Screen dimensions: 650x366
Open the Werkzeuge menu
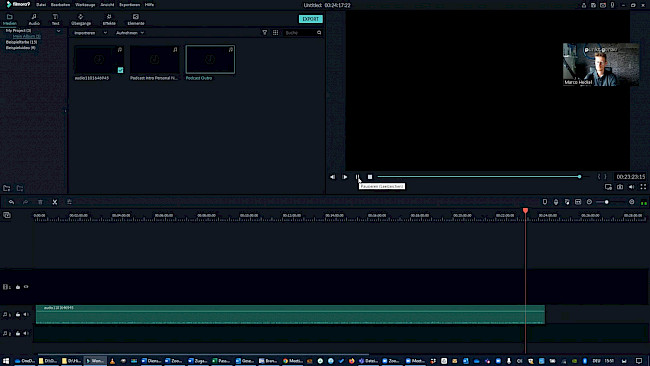click(x=85, y=5)
